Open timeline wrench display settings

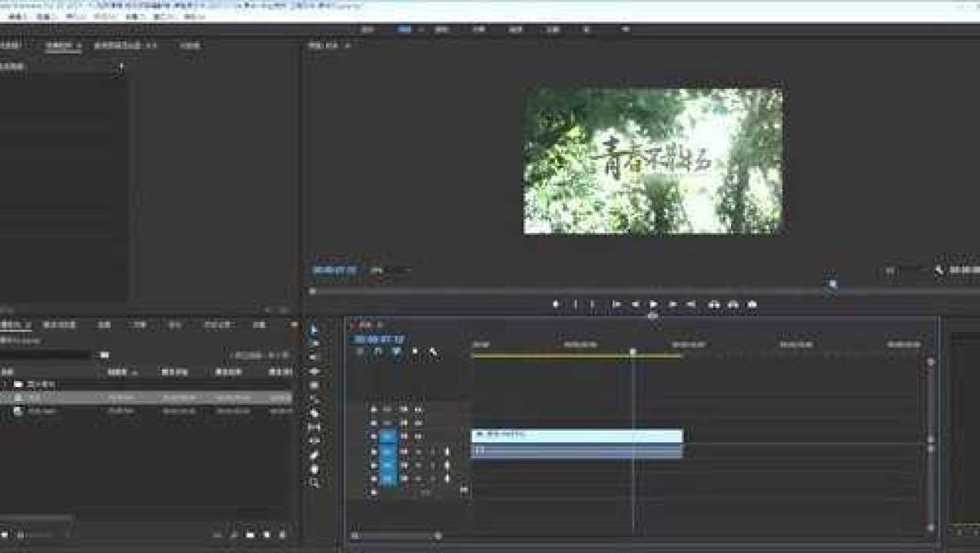[x=434, y=352]
